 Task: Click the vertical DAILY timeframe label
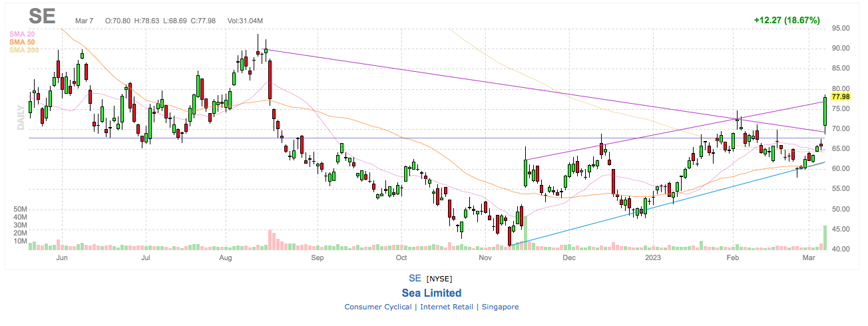click(20, 117)
